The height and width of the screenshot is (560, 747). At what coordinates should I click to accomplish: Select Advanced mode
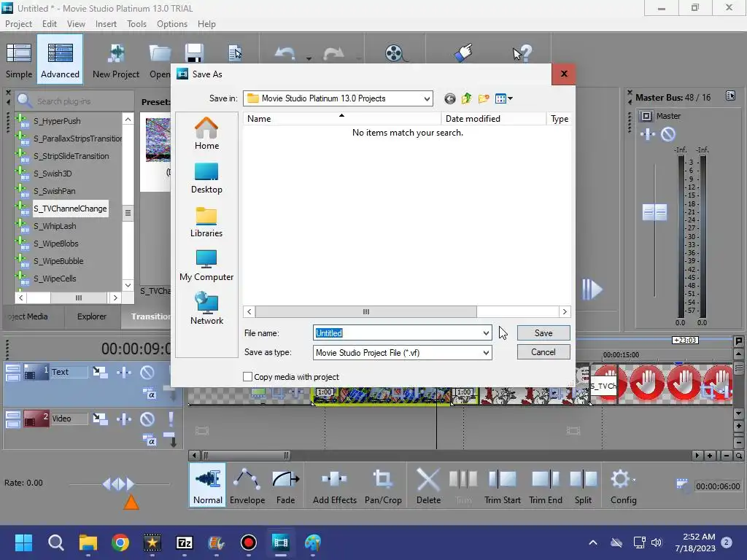tap(60, 61)
